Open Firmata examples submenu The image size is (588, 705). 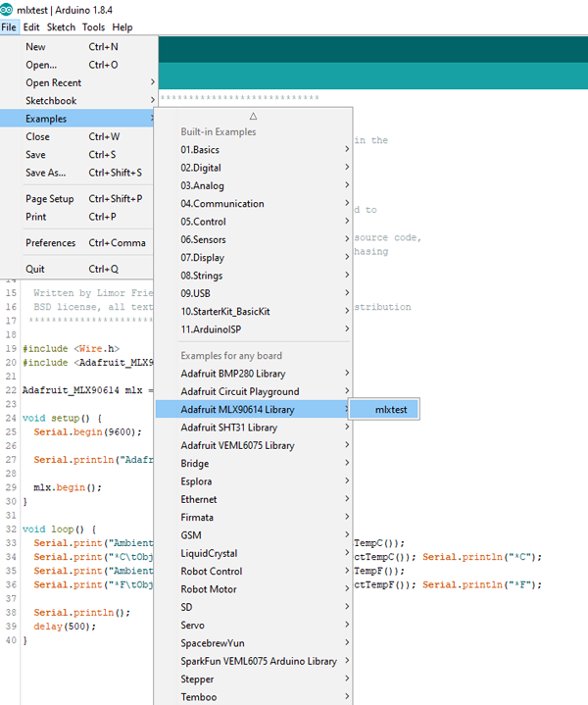point(254,518)
